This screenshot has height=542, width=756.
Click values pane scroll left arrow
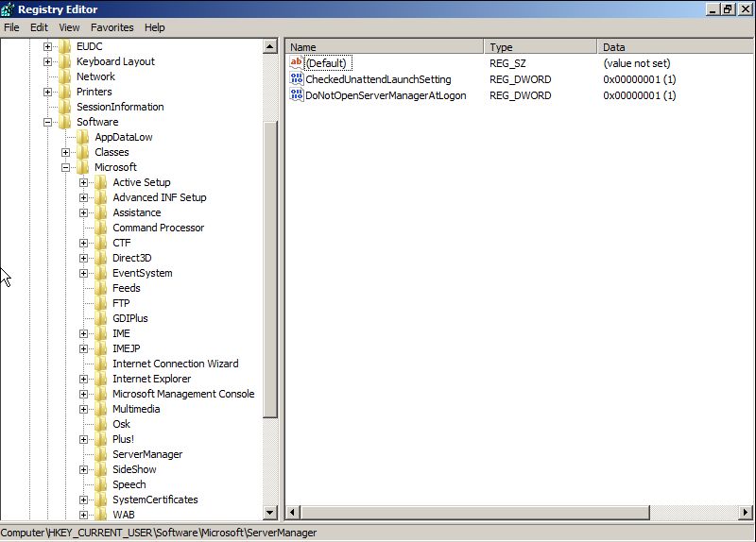point(293,513)
